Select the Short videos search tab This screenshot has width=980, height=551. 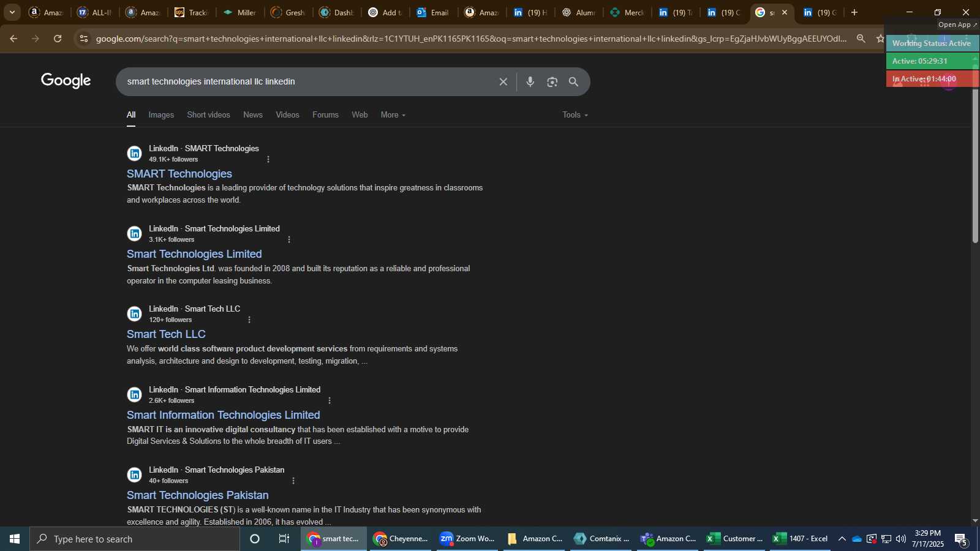pyautogui.click(x=208, y=115)
